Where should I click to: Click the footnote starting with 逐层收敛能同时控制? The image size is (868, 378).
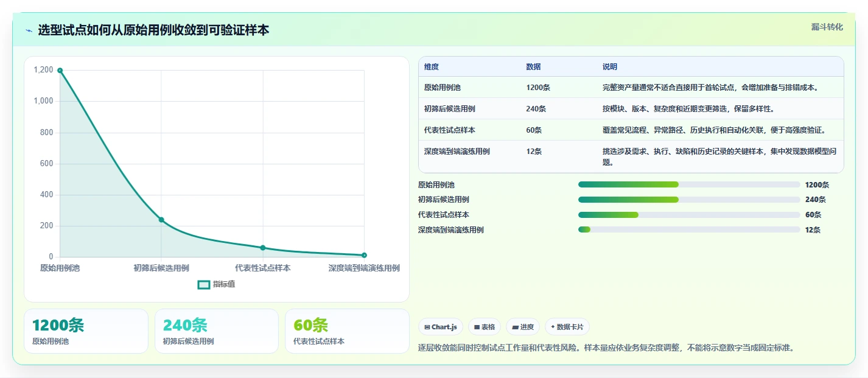point(606,348)
